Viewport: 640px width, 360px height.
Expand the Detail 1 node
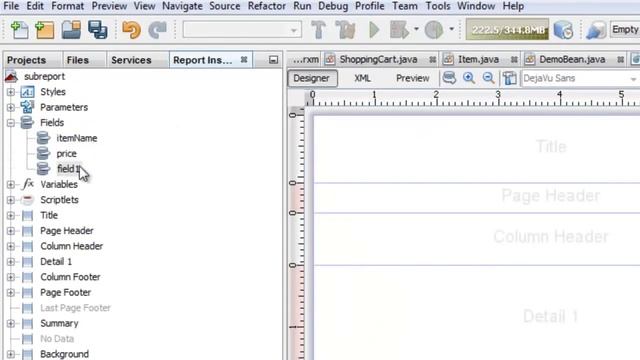tap(11, 262)
